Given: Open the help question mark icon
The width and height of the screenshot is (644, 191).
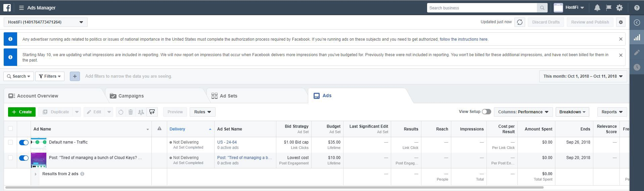Looking at the screenshot, I should [637, 8].
